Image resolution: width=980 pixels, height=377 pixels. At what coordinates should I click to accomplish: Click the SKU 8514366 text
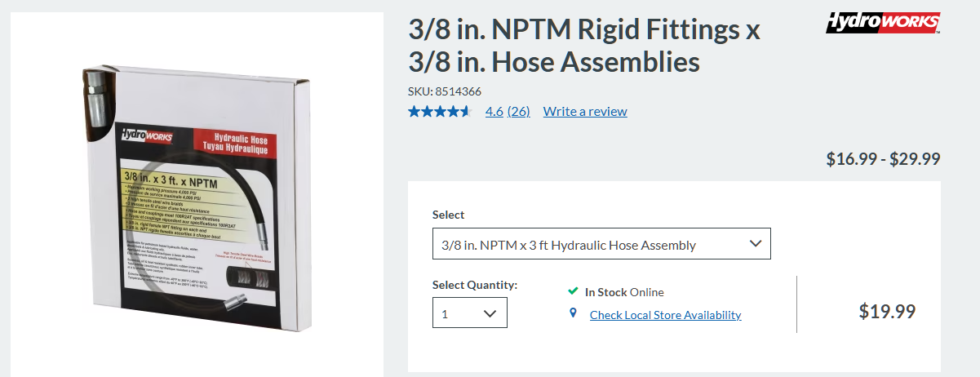point(445,91)
